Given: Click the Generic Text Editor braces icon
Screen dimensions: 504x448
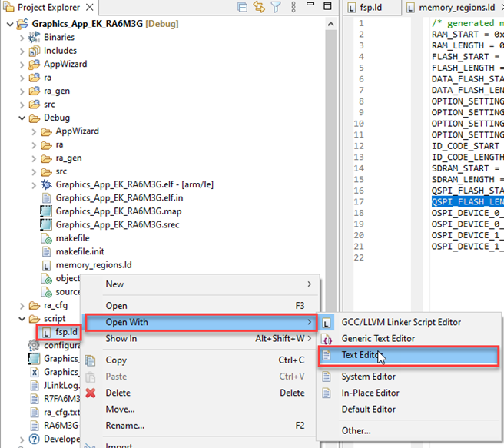Looking at the screenshot, I should click(x=327, y=339).
